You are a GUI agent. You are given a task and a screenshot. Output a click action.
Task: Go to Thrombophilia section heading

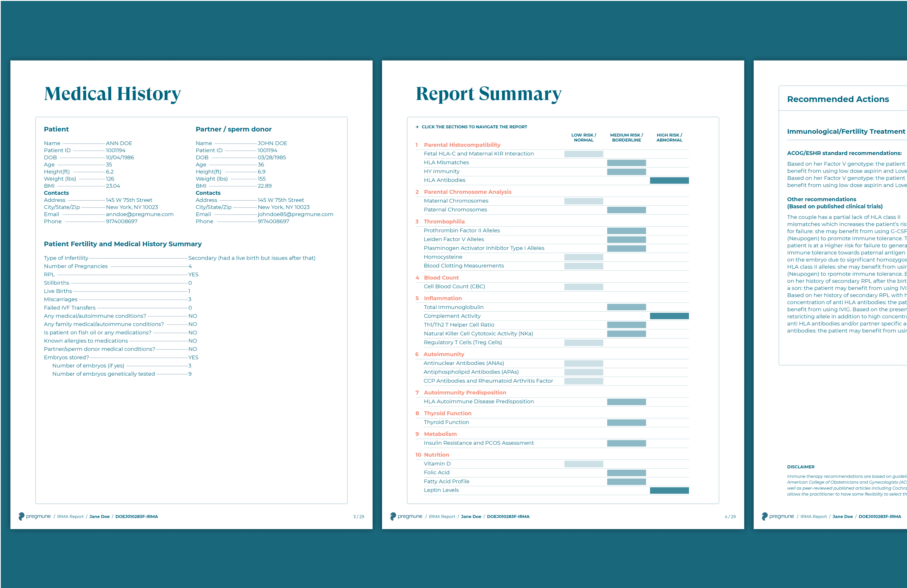click(x=444, y=221)
